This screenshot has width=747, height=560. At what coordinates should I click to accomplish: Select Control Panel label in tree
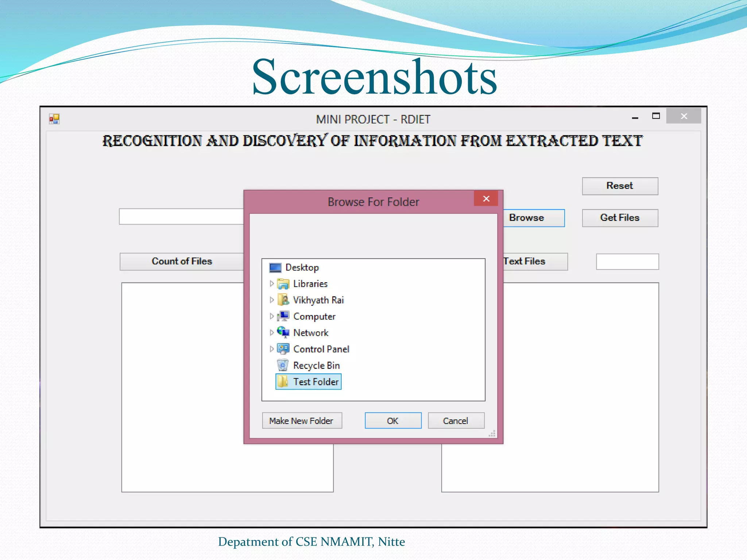point(321,349)
